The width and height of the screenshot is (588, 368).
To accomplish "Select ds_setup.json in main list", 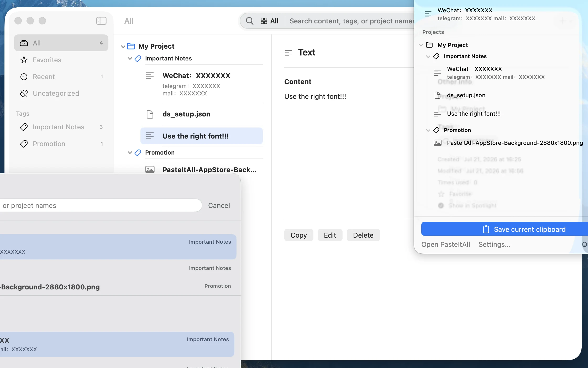I will (x=202, y=114).
